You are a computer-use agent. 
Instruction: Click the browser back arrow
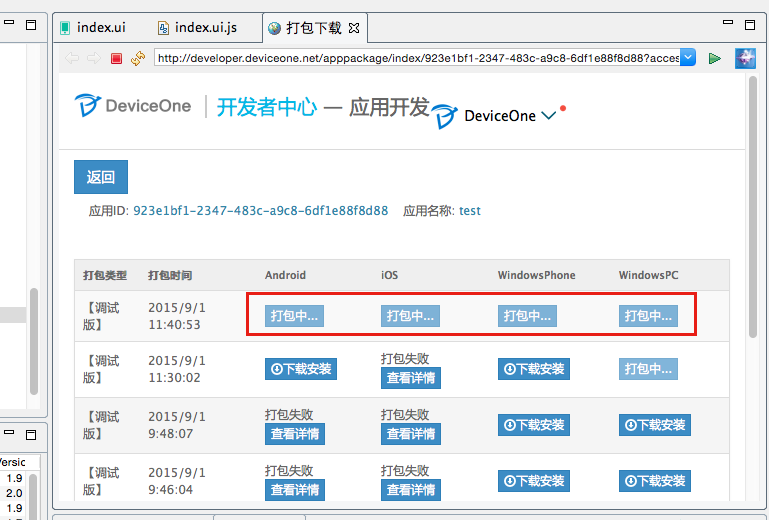[x=72, y=58]
